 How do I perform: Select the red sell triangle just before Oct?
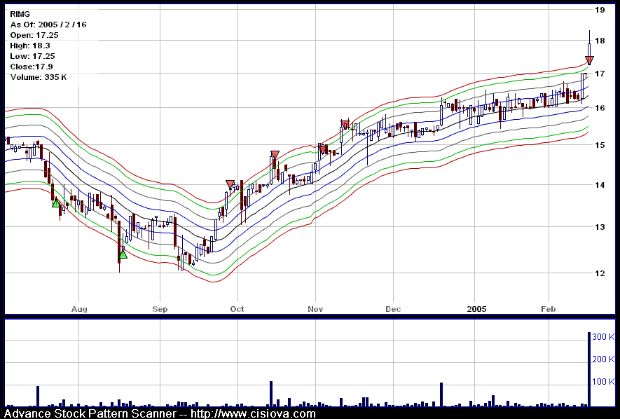[230, 184]
